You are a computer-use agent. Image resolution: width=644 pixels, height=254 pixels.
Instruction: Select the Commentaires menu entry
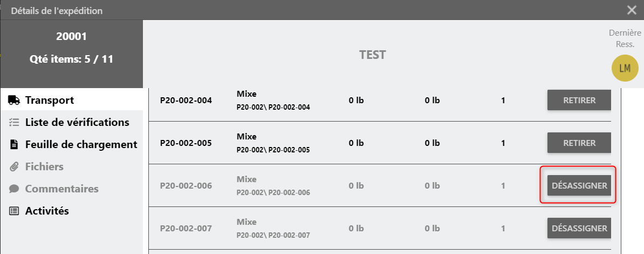click(x=61, y=189)
